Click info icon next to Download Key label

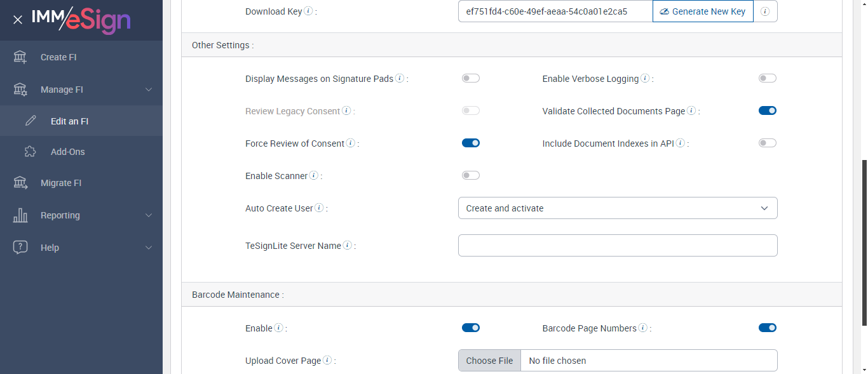308,11
